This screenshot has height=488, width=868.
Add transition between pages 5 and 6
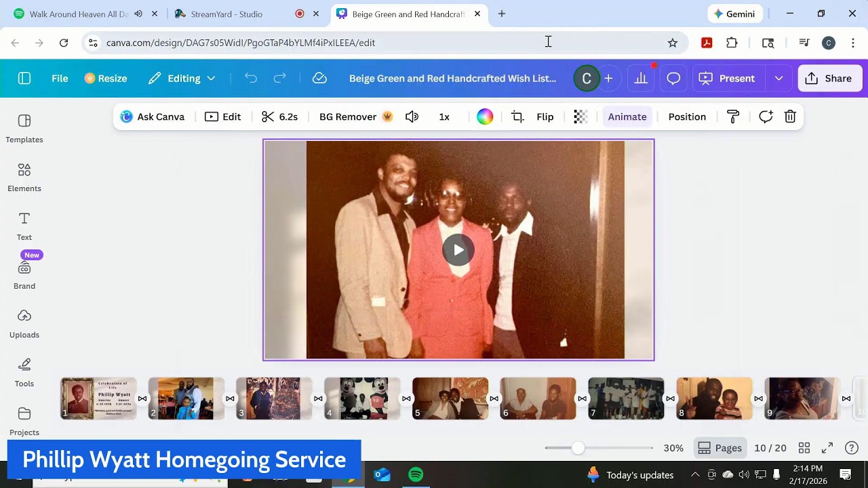click(x=494, y=399)
